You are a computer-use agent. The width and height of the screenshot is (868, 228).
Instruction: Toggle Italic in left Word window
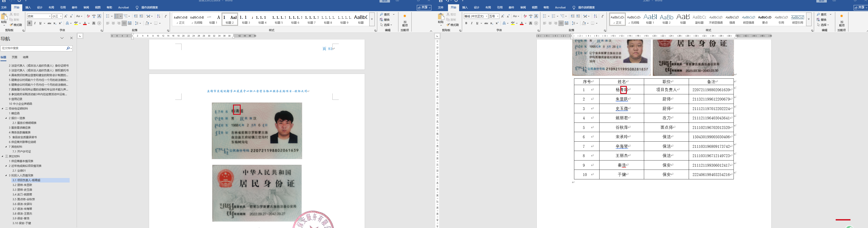pos(35,23)
